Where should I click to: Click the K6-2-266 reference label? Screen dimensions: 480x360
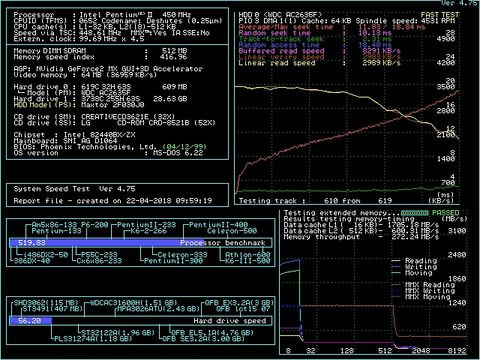149,231
